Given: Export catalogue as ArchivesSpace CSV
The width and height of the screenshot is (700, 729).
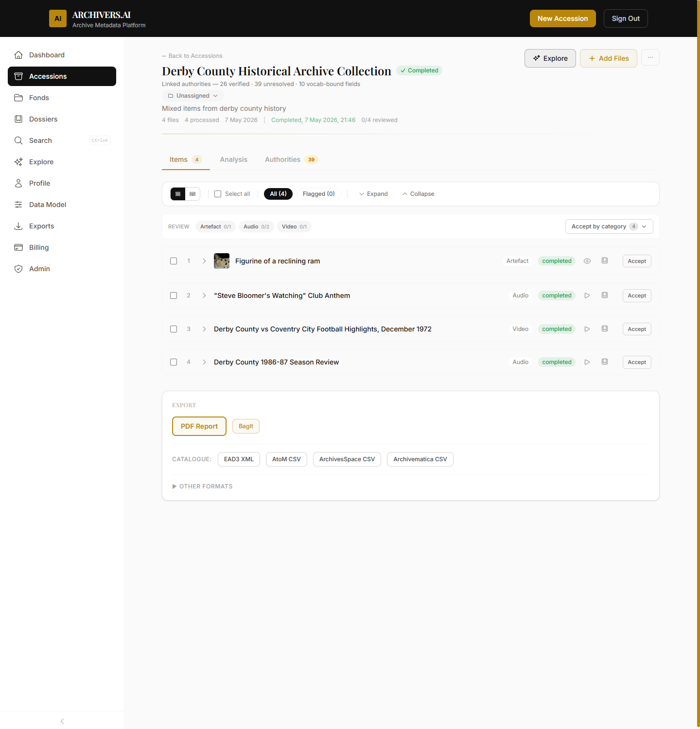Looking at the screenshot, I should point(347,459).
